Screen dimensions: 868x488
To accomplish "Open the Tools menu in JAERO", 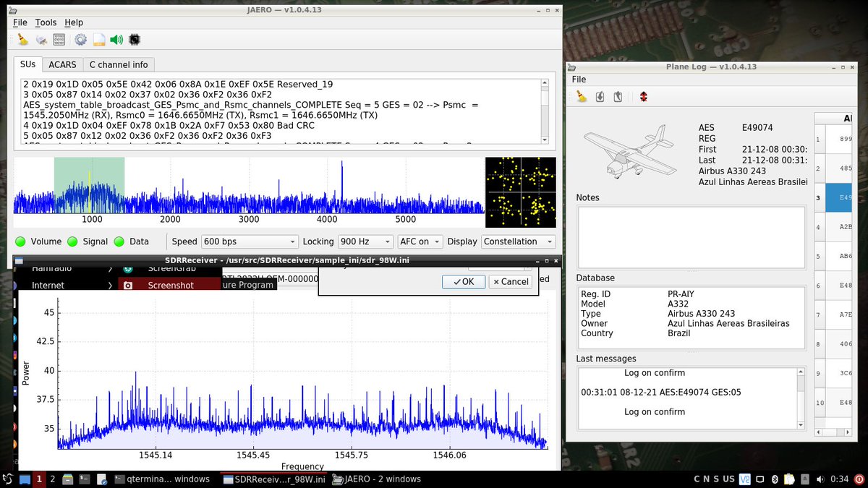I will coord(46,22).
